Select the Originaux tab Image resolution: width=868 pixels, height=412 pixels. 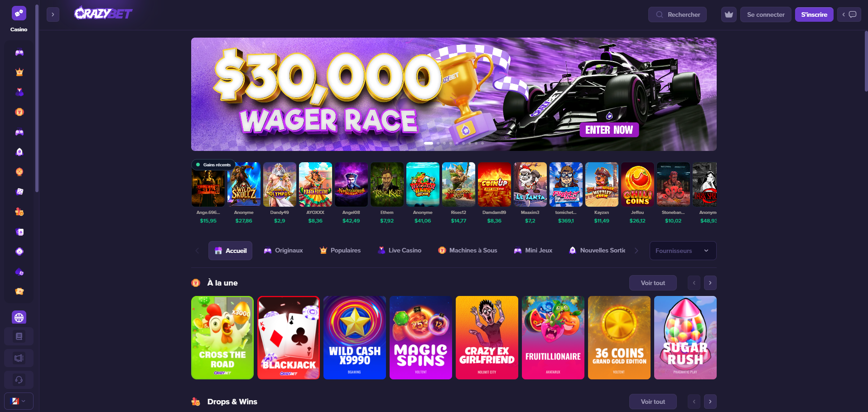pos(283,251)
